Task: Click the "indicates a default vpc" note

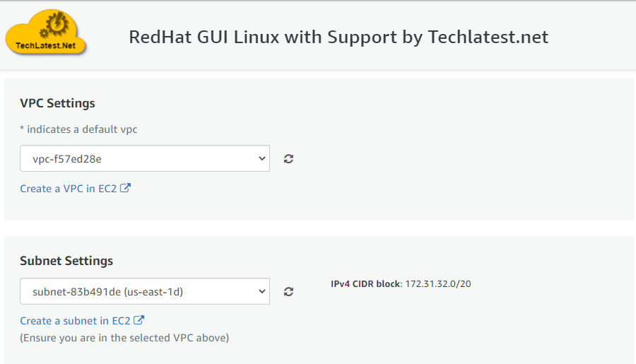Action: coord(80,129)
